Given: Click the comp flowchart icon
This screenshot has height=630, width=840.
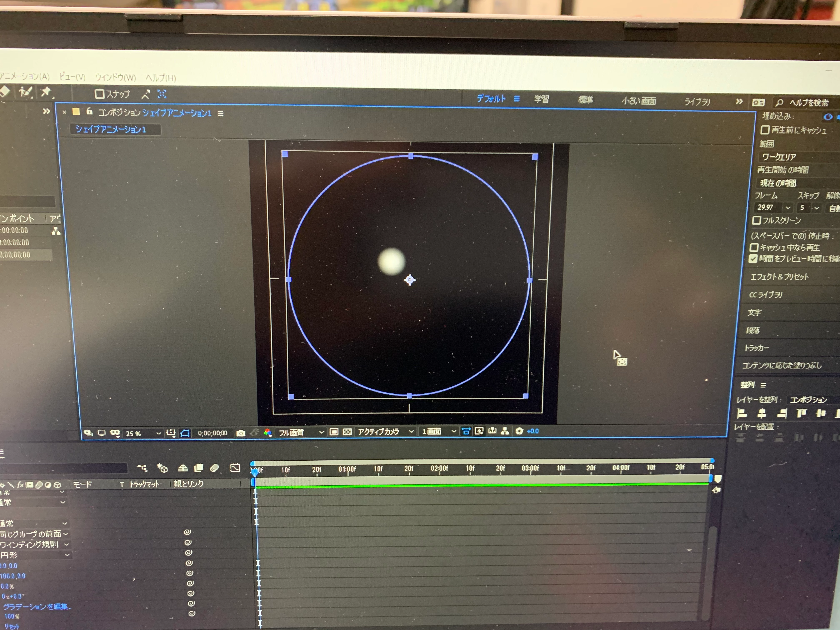Looking at the screenshot, I should pyautogui.click(x=505, y=431).
